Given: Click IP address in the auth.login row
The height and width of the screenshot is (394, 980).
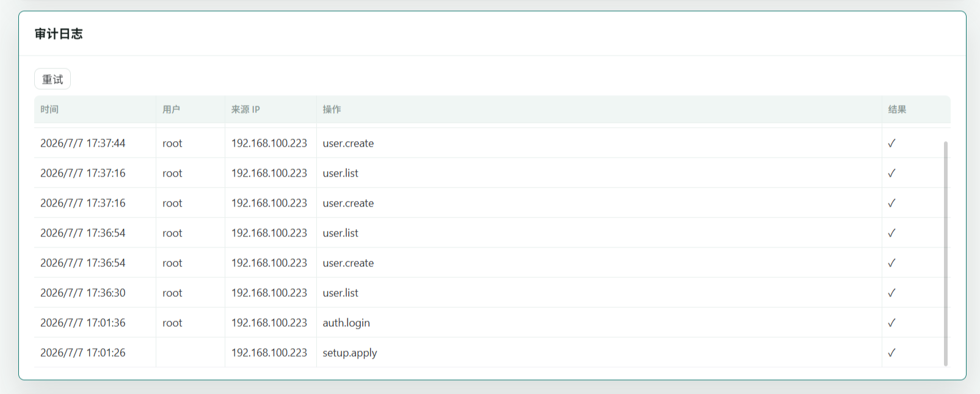Looking at the screenshot, I should pyautogui.click(x=269, y=323).
